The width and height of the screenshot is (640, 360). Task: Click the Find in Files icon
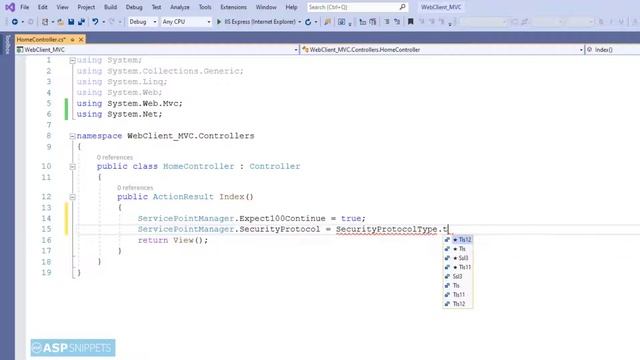coord(327,22)
